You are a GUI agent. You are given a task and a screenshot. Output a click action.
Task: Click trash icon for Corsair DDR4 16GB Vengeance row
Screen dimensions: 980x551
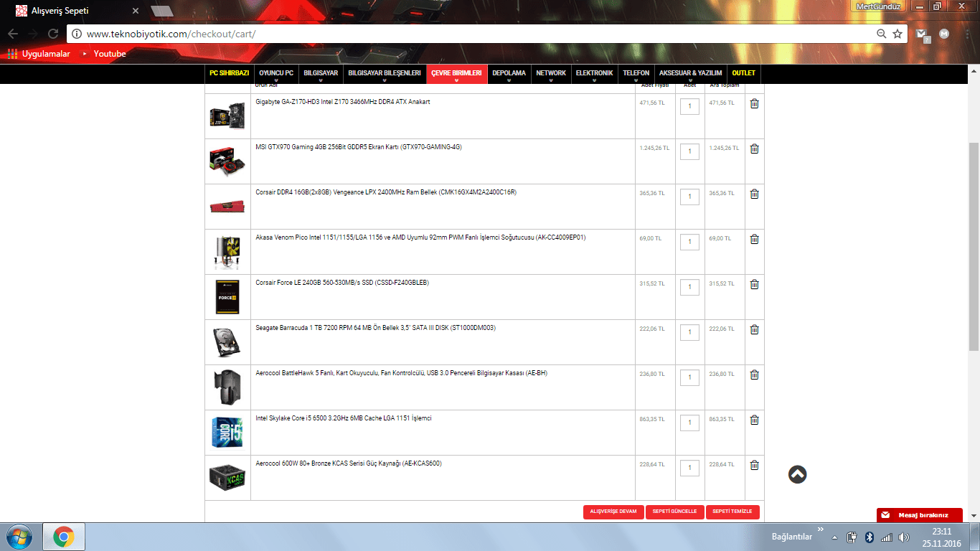[754, 194]
